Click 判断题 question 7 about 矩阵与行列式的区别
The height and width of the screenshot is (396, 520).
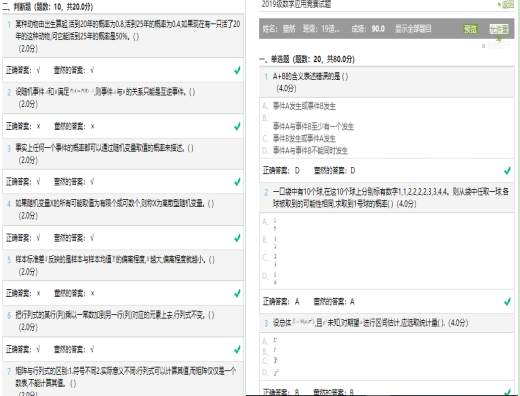pos(126,377)
